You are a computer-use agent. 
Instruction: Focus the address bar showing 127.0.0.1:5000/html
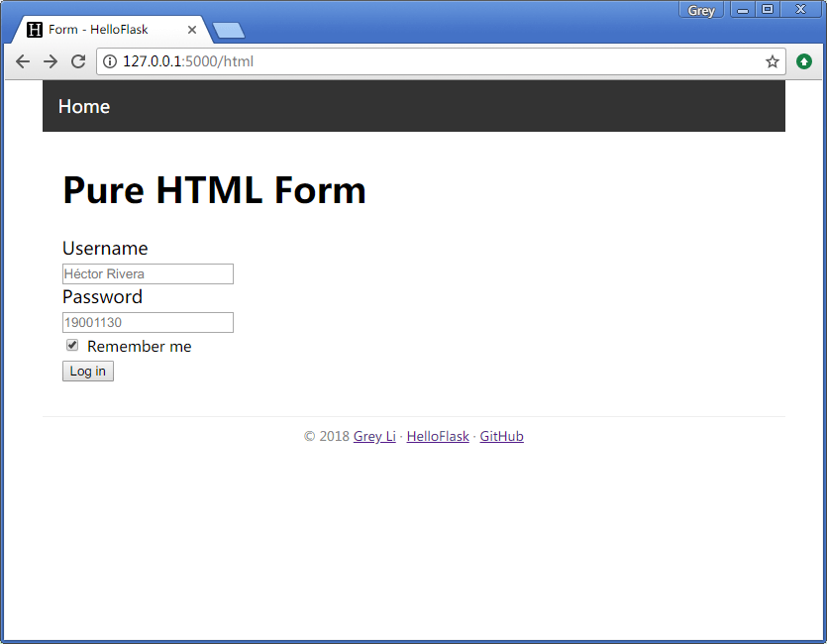point(441,61)
